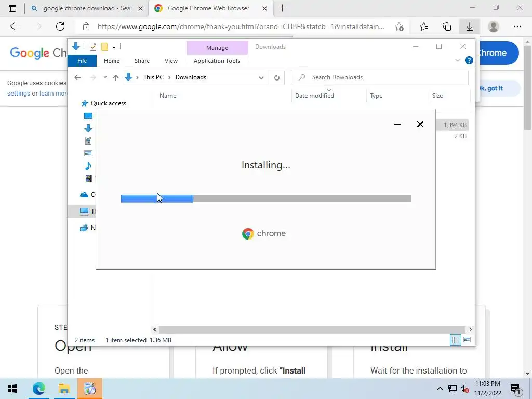
Task: Open Documents icon under Quick access
Action: [88, 141]
